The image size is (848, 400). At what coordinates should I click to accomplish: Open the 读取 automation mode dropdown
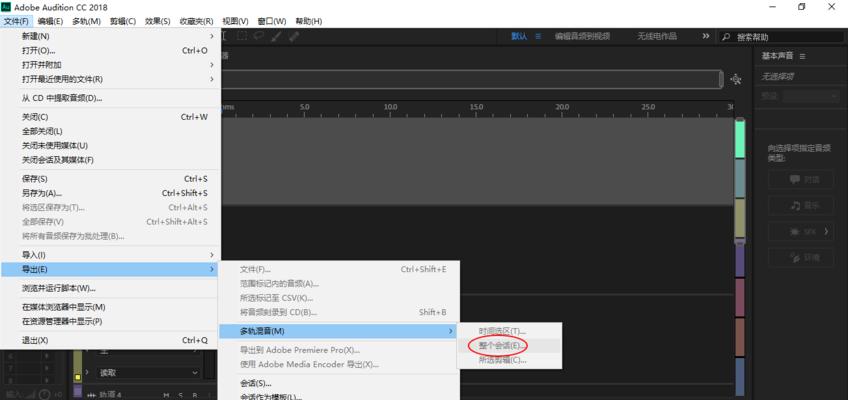coord(149,372)
